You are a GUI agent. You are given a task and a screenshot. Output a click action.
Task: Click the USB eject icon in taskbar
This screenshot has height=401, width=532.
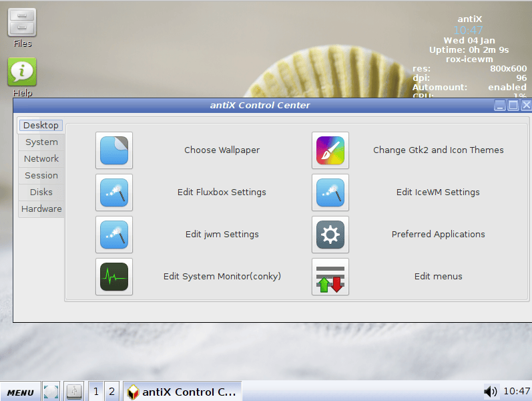click(x=74, y=392)
